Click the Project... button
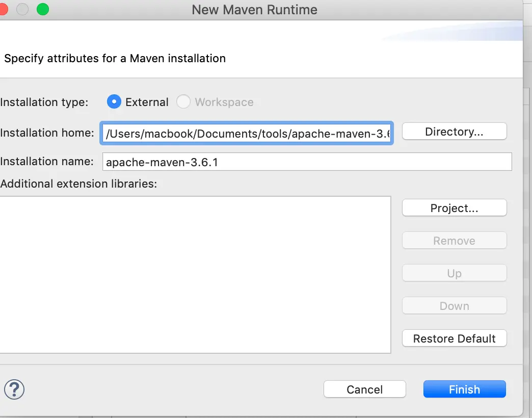Image resolution: width=532 pixels, height=418 pixels. point(455,207)
